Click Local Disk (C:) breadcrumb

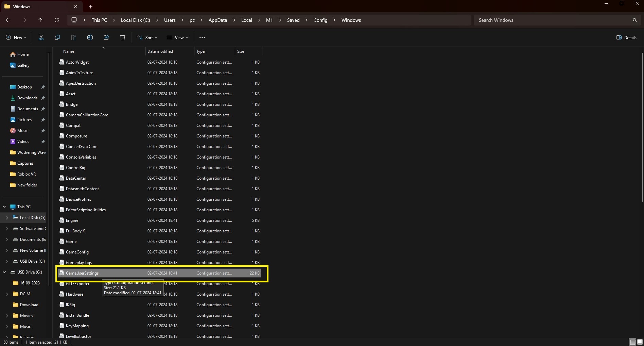136,20
